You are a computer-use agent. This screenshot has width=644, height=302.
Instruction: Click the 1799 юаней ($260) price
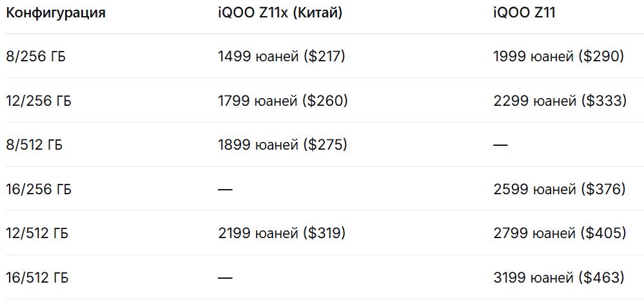[283, 101]
